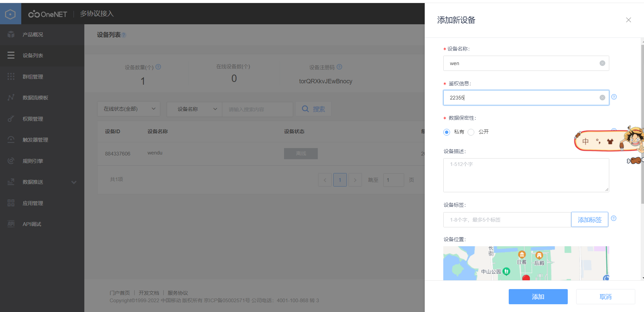The image size is (644, 312).
Task: Select the 私有 privacy radio button
Action: pos(446,132)
